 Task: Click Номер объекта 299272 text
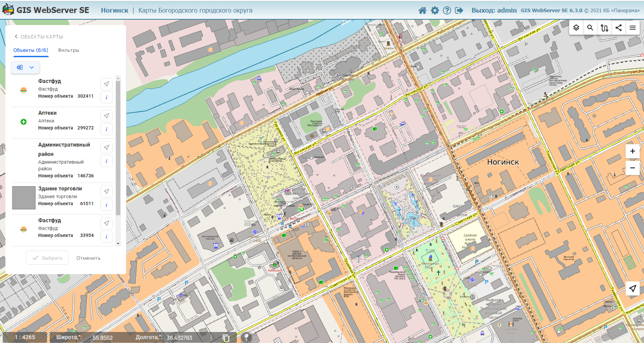point(66,128)
